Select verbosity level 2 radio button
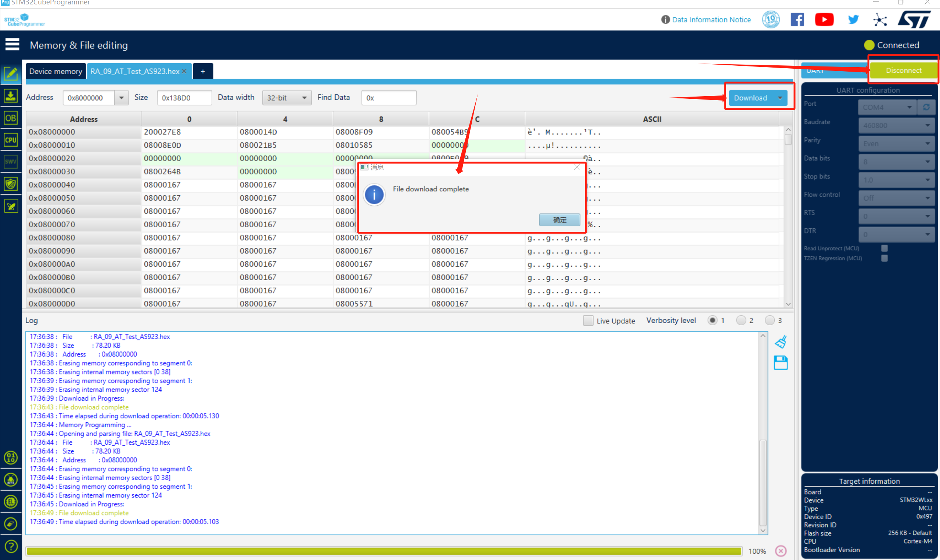This screenshot has width=940, height=560. 741,320
